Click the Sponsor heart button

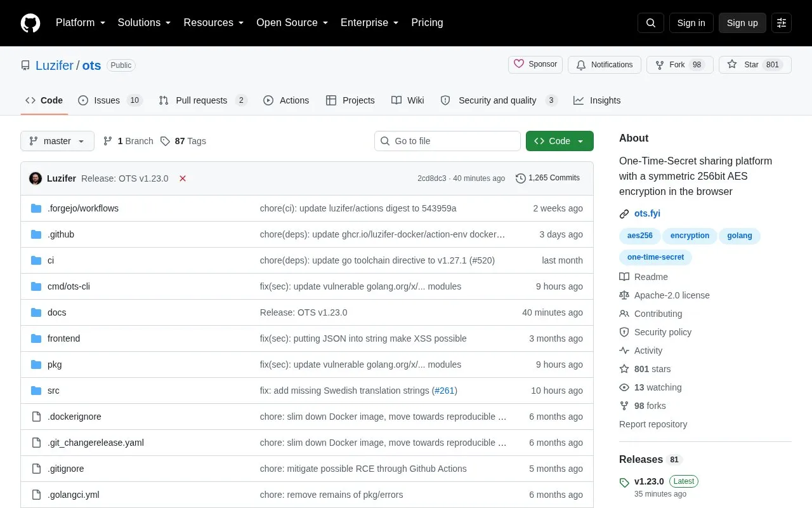(535, 65)
